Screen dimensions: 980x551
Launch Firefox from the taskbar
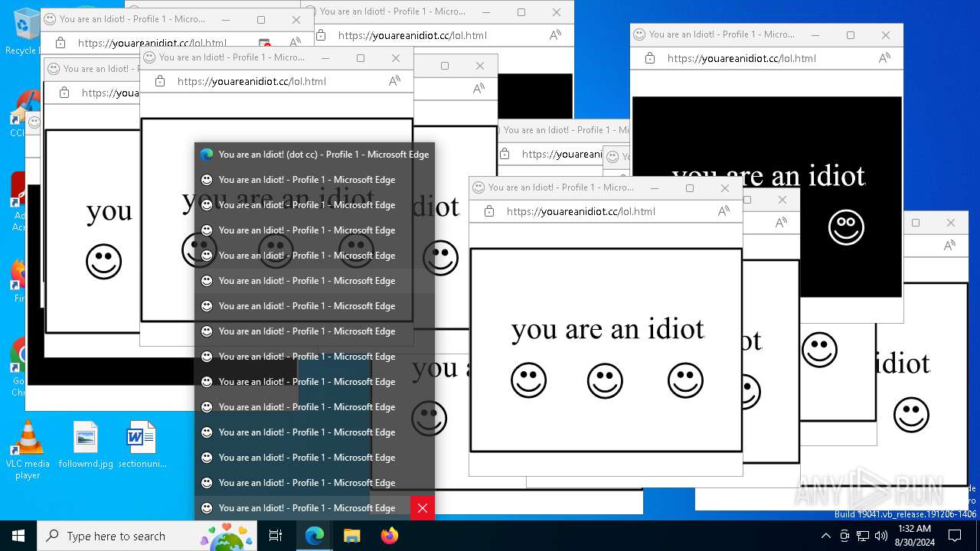pos(389,536)
